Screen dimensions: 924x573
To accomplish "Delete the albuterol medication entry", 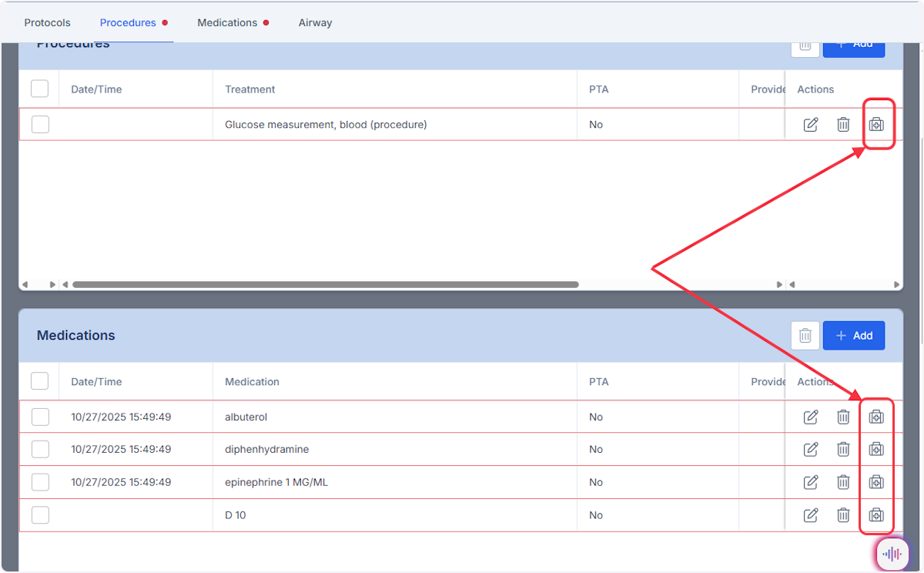I will pos(843,417).
